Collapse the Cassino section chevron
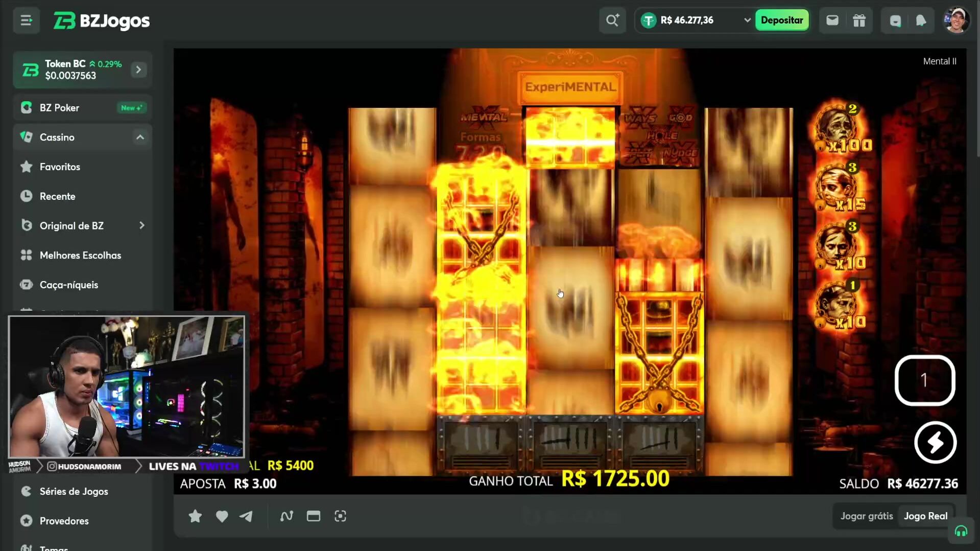The height and width of the screenshot is (551, 980). point(140,137)
